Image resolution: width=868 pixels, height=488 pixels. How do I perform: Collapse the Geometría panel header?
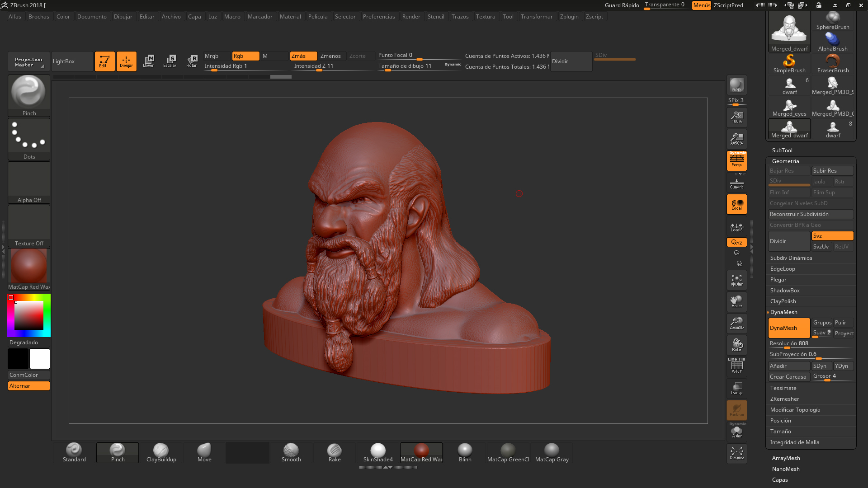tap(786, 161)
